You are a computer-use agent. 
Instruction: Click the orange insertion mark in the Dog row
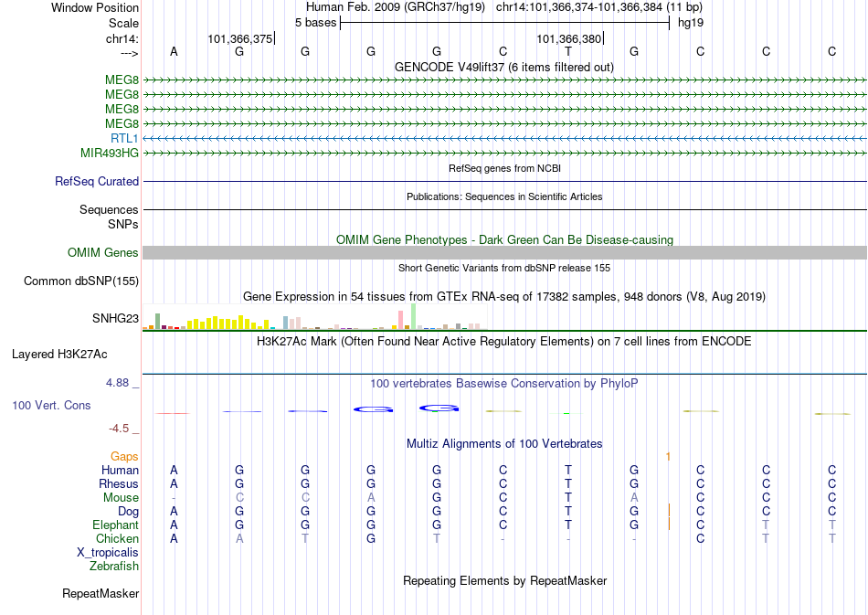pos(669,510)
